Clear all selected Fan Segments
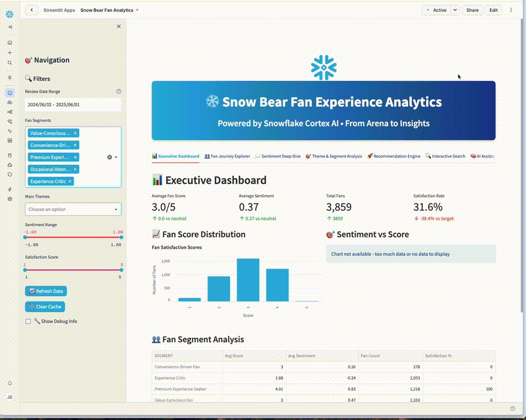The height and width of the screenshot is (420, 526). [x=109, y=157]
